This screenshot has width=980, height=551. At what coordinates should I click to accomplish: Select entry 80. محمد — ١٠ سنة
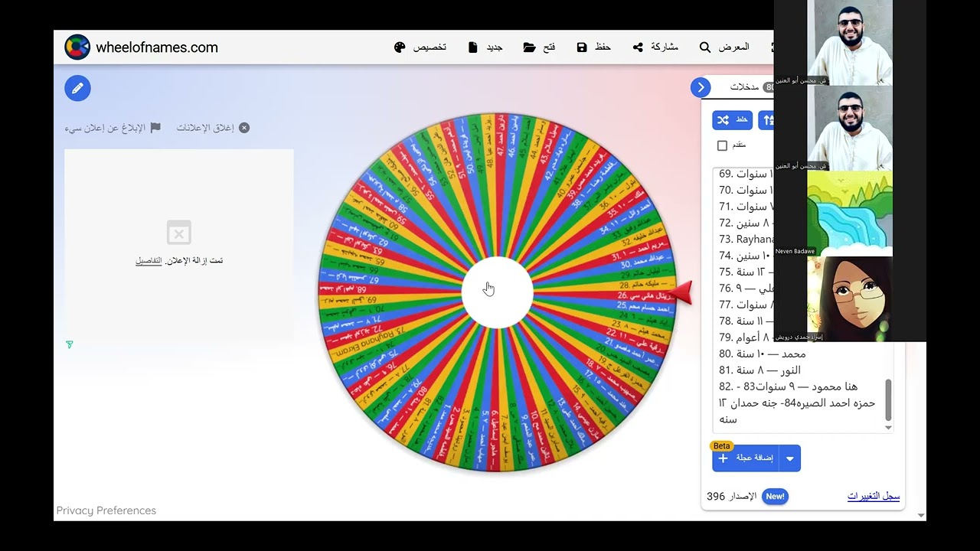point(763,354)
